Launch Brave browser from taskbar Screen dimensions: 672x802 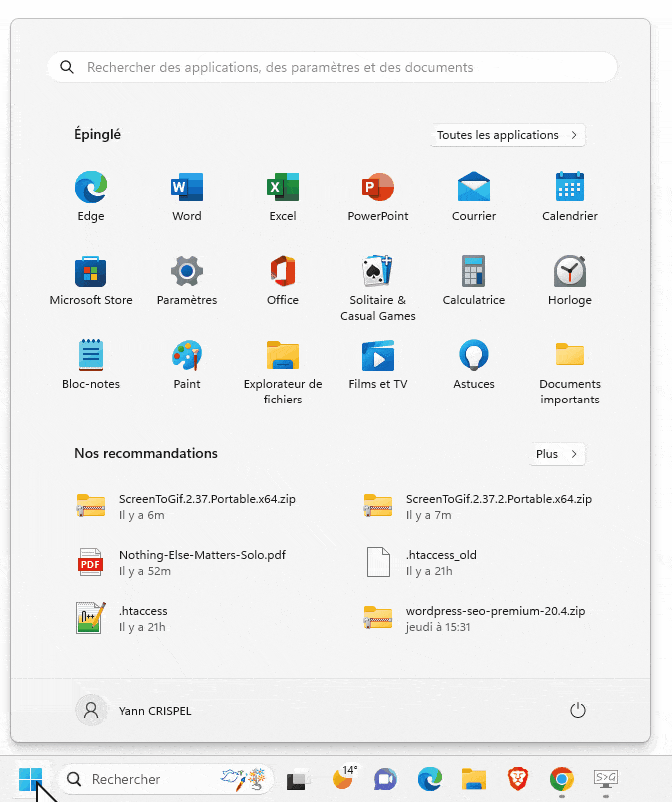pos(517,779)
